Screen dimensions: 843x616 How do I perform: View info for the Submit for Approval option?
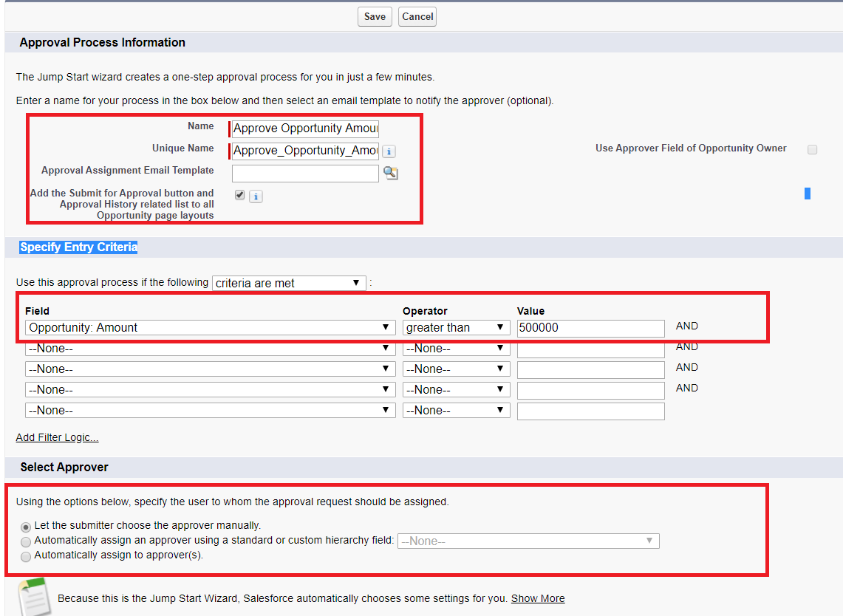tap(256, 196)
